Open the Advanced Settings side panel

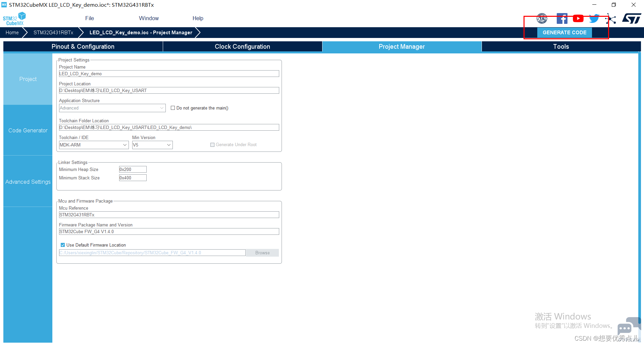point(28,182)
